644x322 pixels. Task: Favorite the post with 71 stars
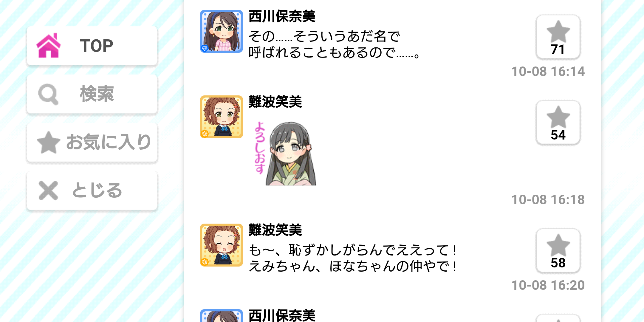[558, 37]
